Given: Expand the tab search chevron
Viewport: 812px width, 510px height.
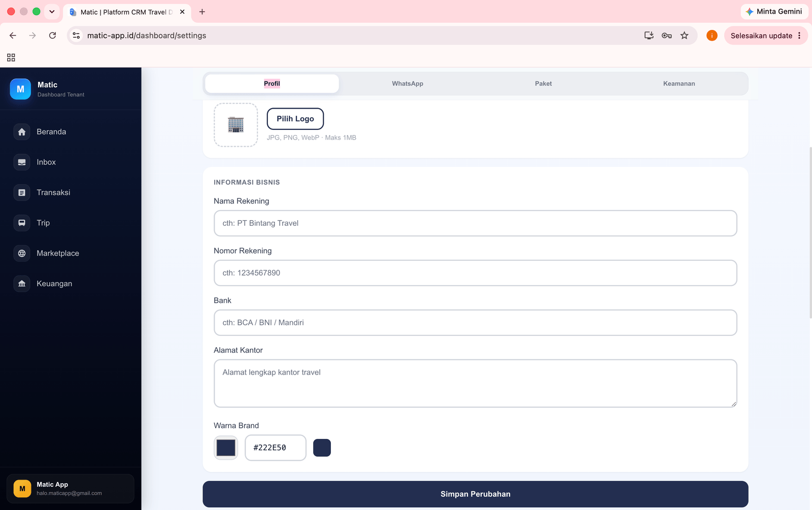Looking at the screenshot, I should (52, 12).
